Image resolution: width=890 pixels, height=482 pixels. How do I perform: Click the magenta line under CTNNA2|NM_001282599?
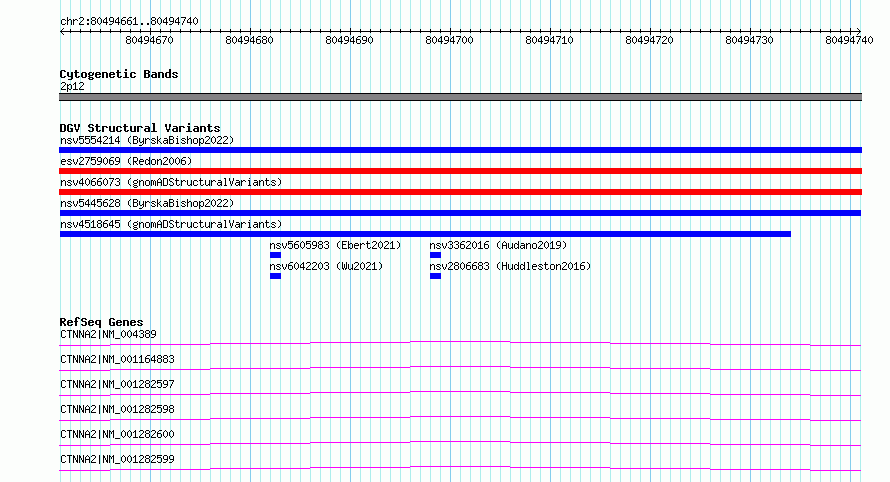pyautogui.click(x=460, y=468)
